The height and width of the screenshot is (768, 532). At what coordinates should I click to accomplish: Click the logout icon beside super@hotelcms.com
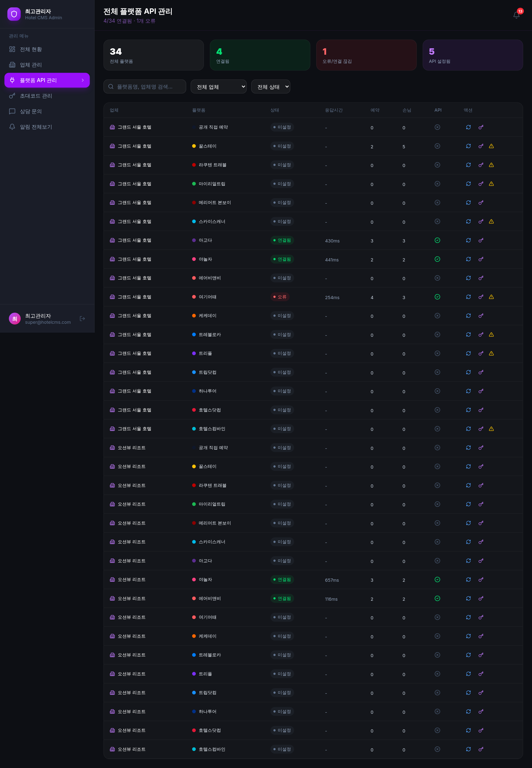coord(82,319)
